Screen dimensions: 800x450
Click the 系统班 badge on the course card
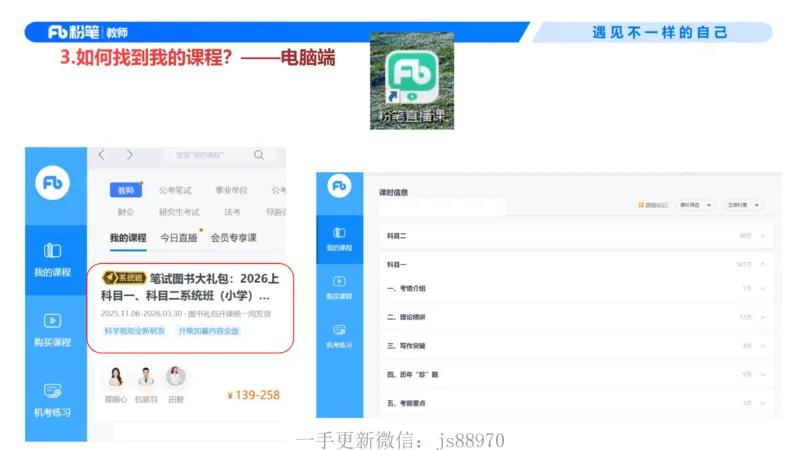[x=124, y=278]
